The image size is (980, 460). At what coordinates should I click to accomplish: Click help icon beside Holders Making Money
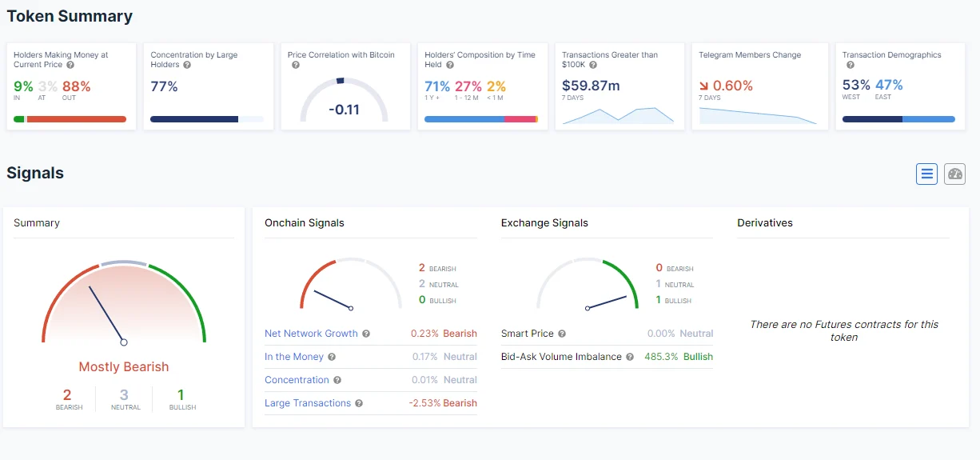[70, 65]
